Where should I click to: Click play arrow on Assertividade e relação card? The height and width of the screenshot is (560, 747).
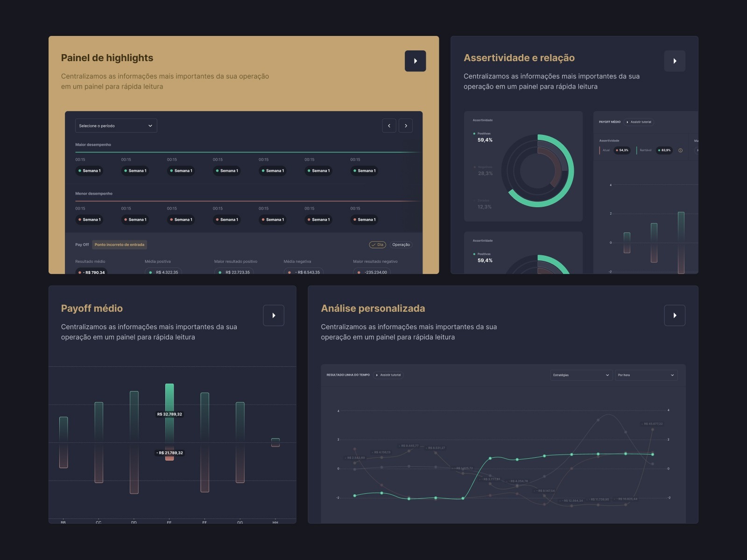675,61
